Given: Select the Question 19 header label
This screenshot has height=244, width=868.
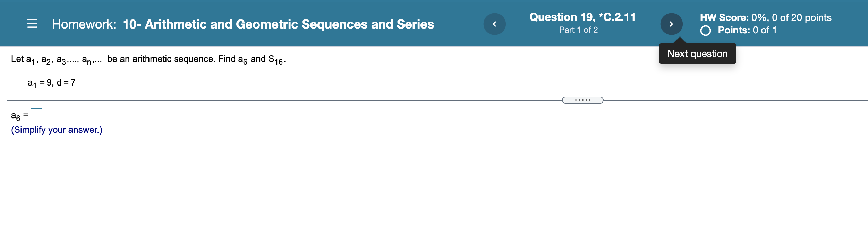Looking at the screenshot, I should [582, 17].
